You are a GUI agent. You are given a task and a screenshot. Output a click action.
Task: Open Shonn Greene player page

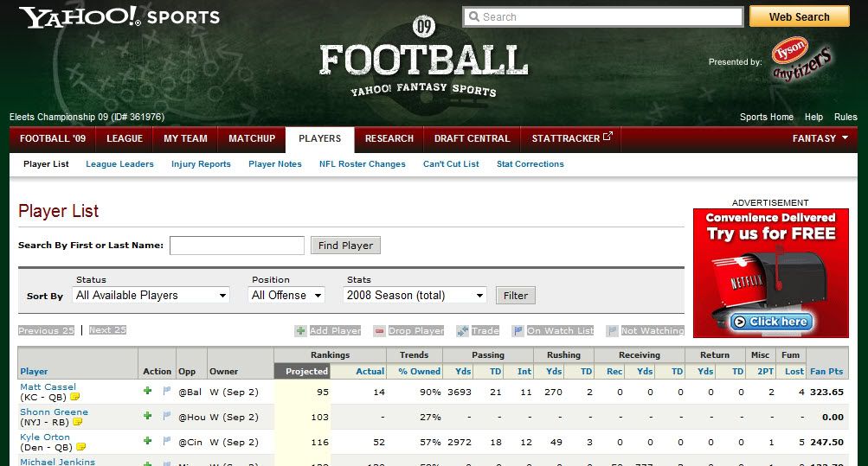(x=55, y=412)
